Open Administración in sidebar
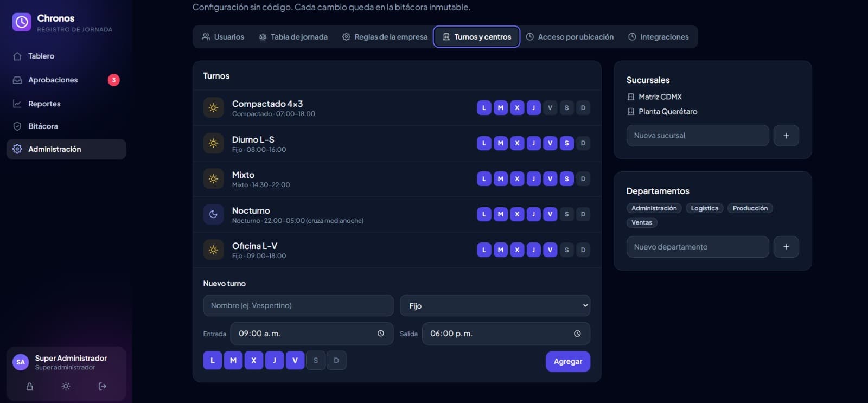 pos(66,149)
